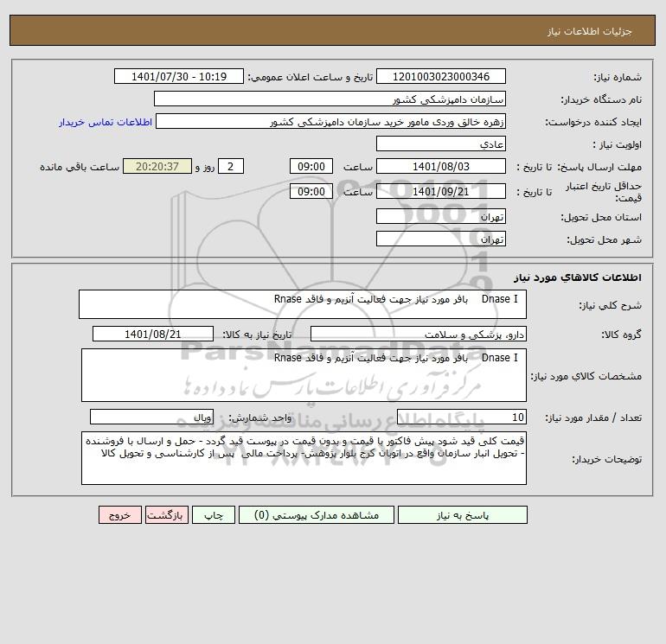The height and width of the screenshot is (644, 666).
Task: Click the جزئیات اطلاعات نیاز header title
Action: pyautogui.click(x=590, y=31)
